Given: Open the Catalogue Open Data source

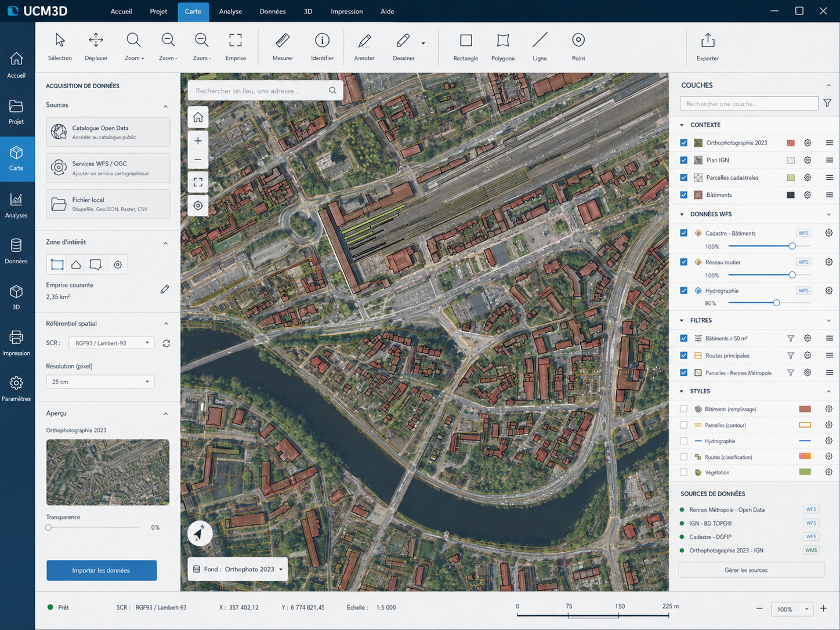Looking at the screenshot, I should pyautogui.click(x=108, y=132).
